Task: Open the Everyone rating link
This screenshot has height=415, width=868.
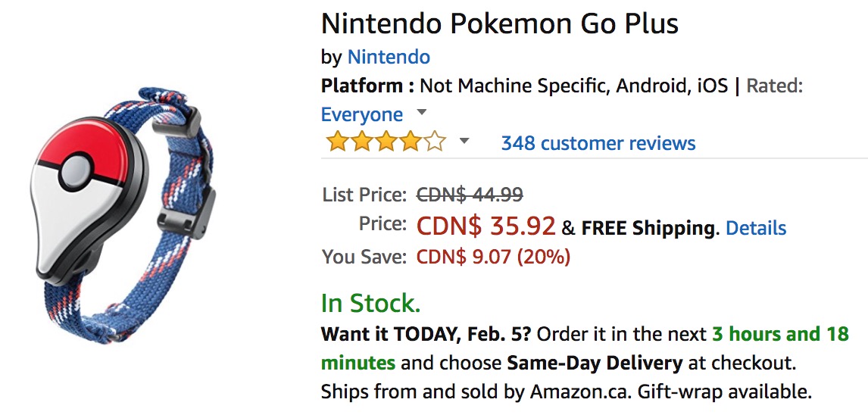Action: coord(362,114)
